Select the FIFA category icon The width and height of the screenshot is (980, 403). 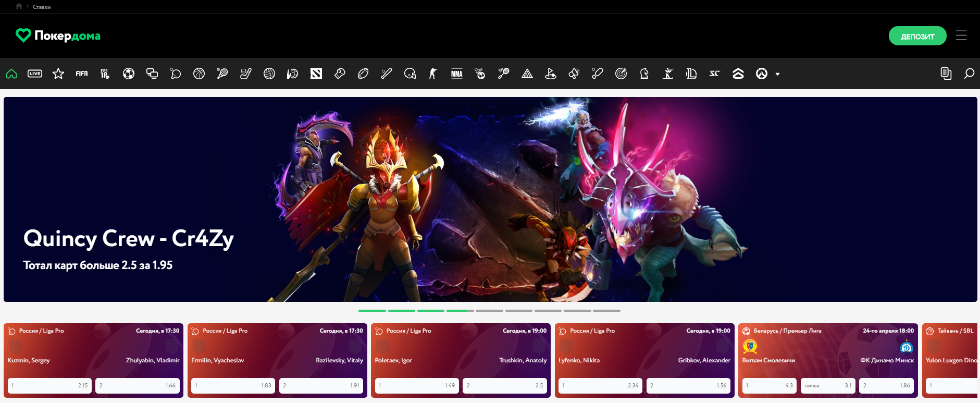[82, 74]
